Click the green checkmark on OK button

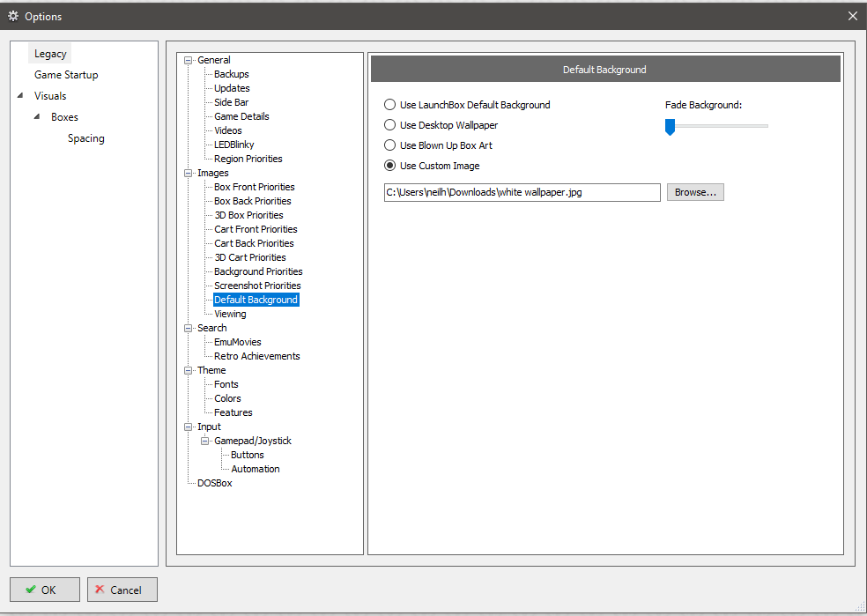[31, 590]
